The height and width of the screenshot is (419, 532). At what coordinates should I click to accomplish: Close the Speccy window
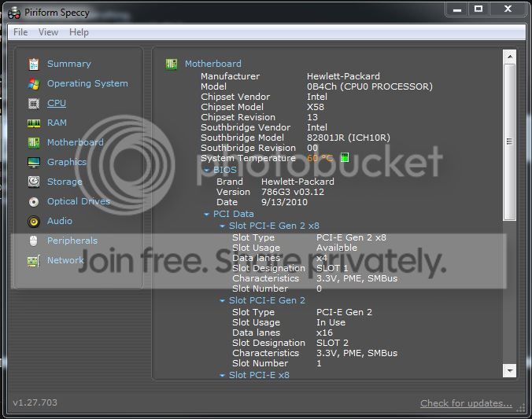tap(508, 9)
